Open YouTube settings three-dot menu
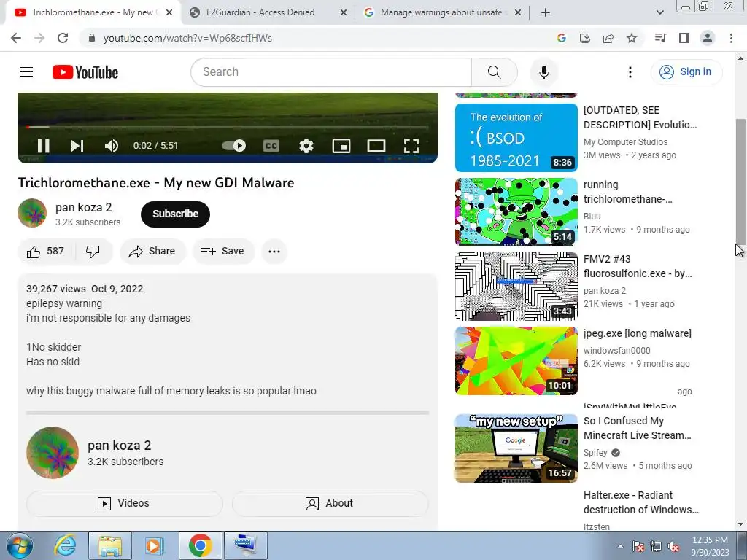Screen dimensions: 747x560 (x=630, y=72)
